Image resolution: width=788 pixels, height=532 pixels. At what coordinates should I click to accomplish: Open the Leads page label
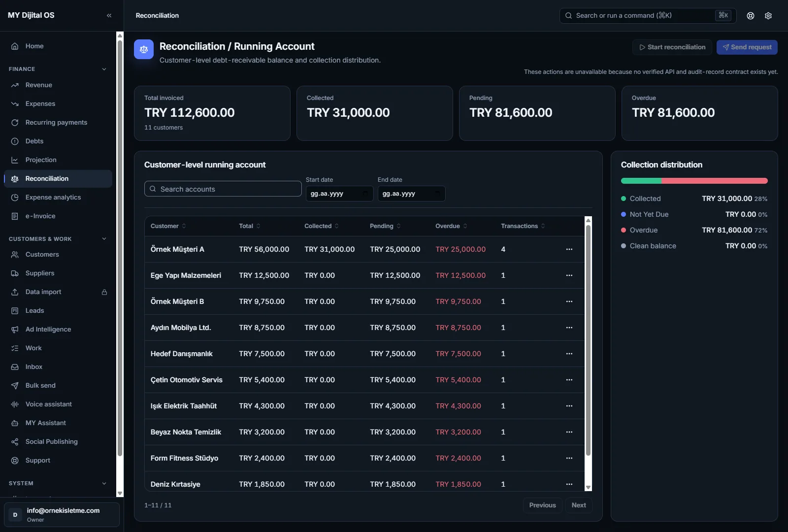pos(35,311)
